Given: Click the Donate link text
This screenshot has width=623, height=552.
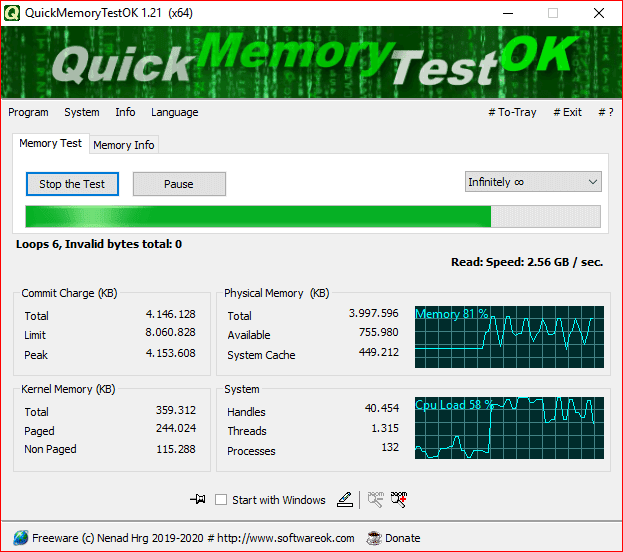Looking at the screenshot, I should tap(402, 538).
